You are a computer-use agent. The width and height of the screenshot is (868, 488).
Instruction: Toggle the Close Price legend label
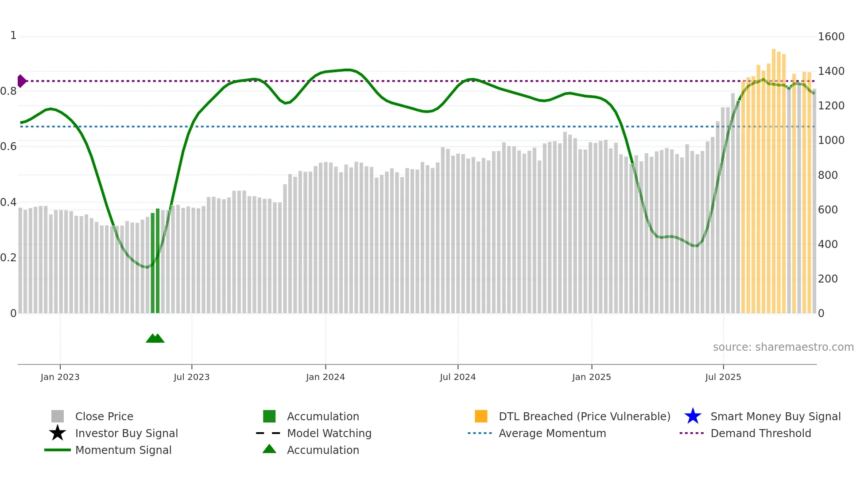point(104,416)
